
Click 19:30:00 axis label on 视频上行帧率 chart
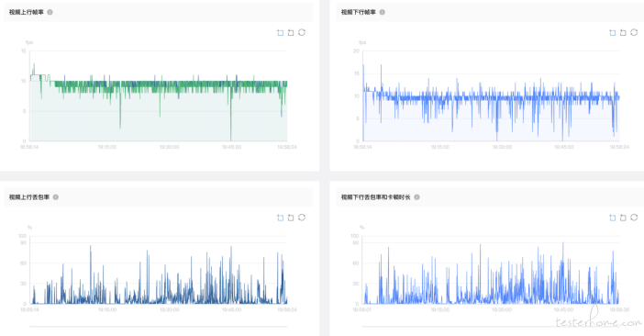(x=169, y=147)
